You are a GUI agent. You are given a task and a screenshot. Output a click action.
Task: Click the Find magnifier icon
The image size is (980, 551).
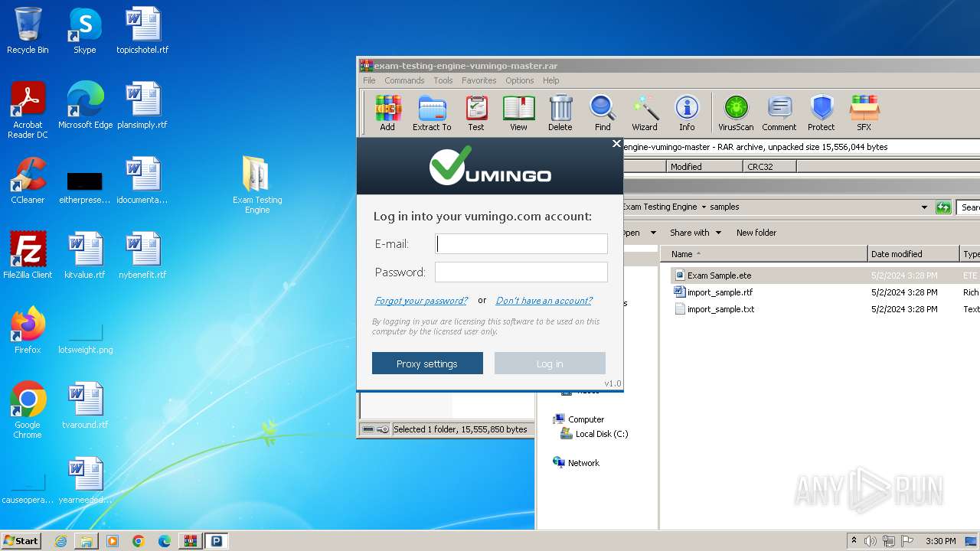(x=603, y=113)
